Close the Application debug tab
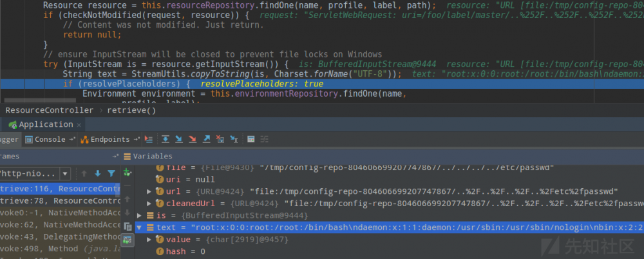 point(79,124)
